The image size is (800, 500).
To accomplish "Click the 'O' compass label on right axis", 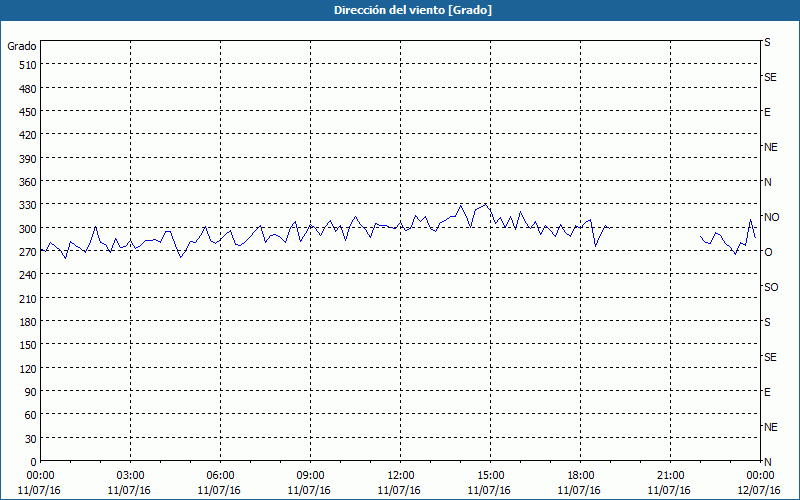I will tap(768, 252).
